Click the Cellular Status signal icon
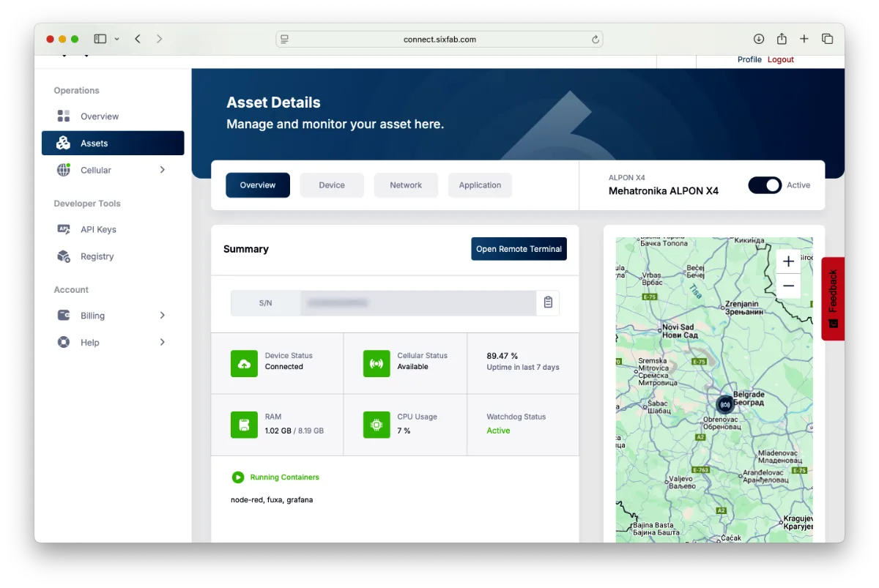879x588 pixels. coord(377,364)
